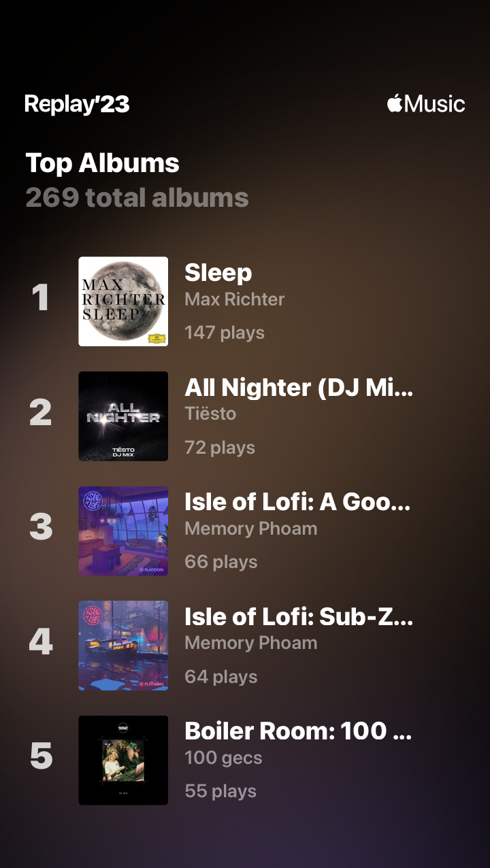The width and height of the screenshot is (490, 868).
Task: Tap the 100 gecs artist name
Action: [223, 758]
